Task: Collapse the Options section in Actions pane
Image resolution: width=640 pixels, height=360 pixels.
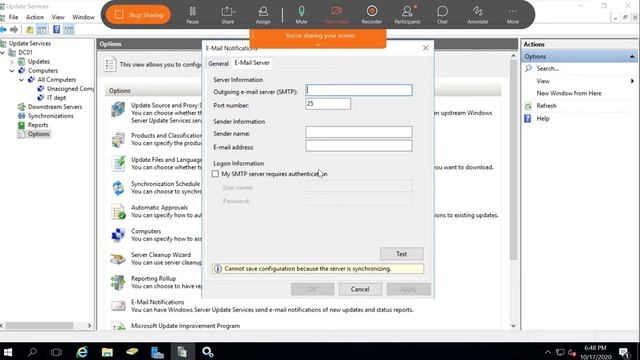Action: pyautogui.click(x=632, y=56)
